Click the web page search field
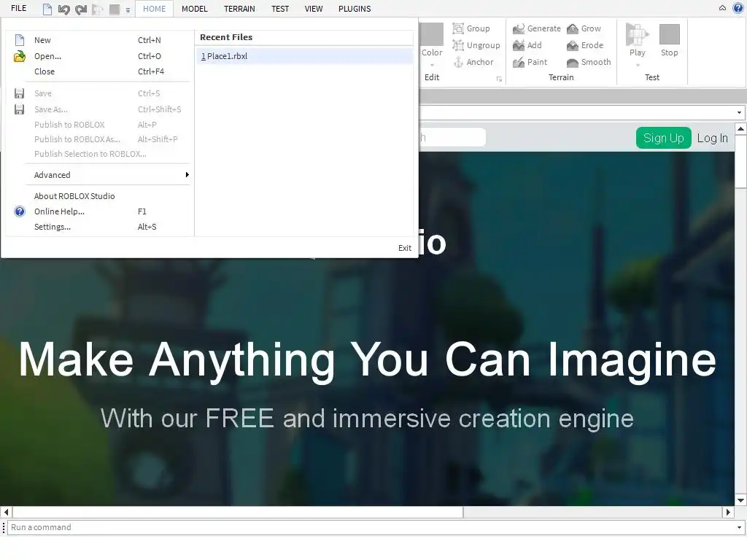The height and width of the screenshot is (560, 747). 452,138
